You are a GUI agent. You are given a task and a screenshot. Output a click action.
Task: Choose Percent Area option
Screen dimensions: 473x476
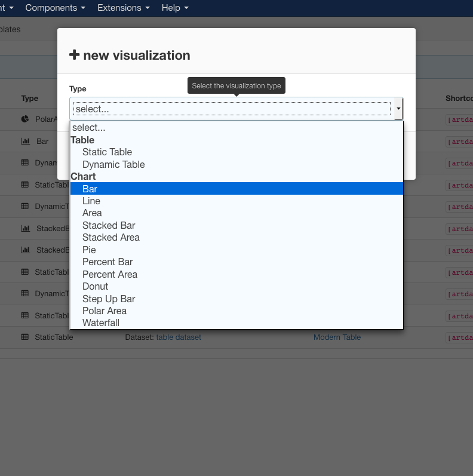tap(236, 274)
